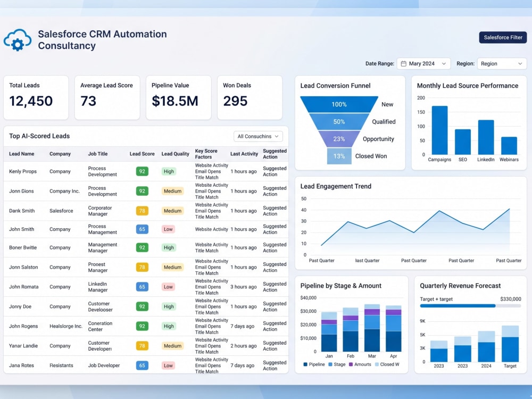Viewport: 532px width, 399px height.
Task: Expand the Region dropdown
Action: [502, 64]
